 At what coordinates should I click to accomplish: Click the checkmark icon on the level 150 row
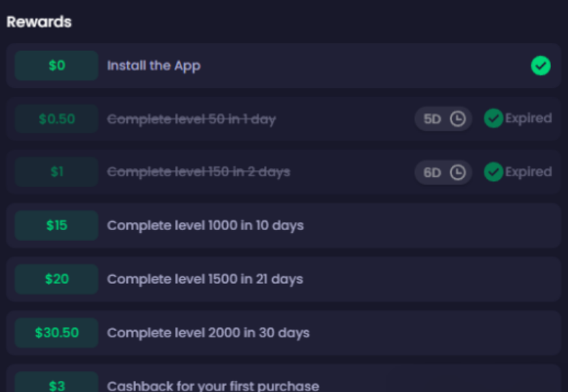point(493,171)
